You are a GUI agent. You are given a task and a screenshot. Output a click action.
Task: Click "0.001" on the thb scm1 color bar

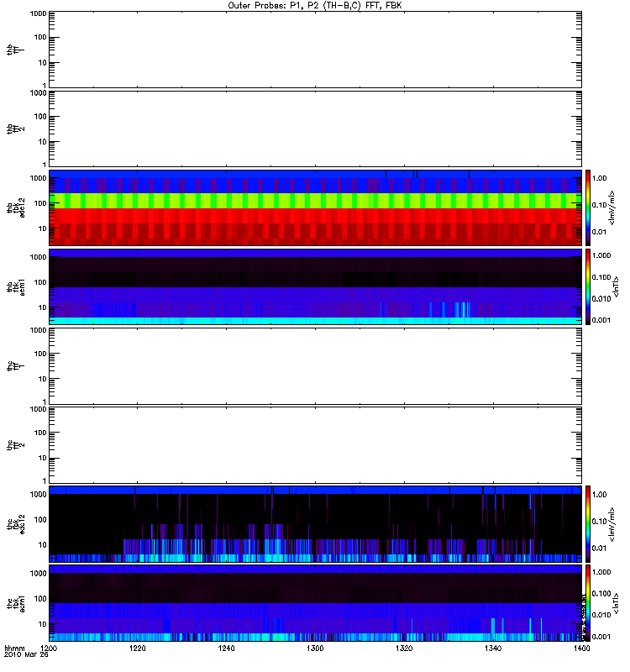[x=601, y=320]
